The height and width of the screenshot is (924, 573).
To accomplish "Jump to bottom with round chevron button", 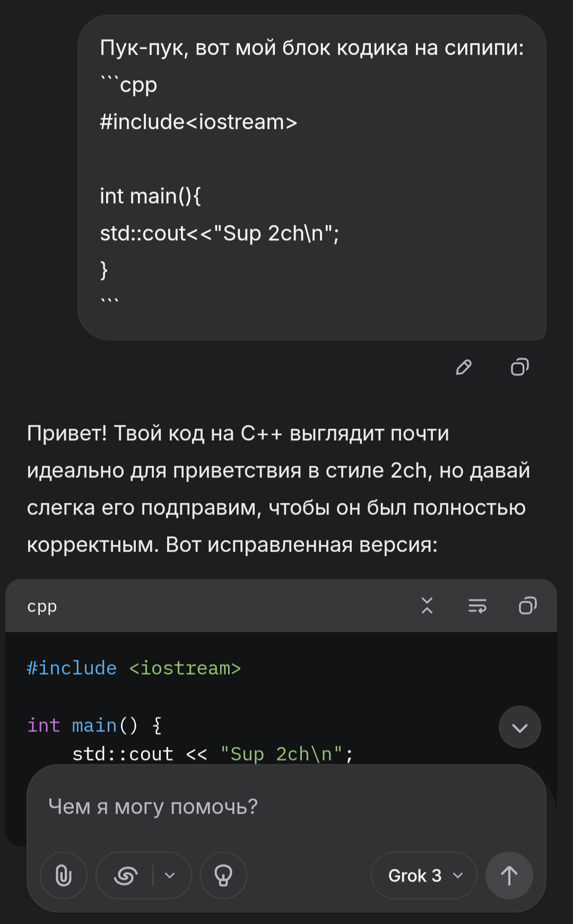I will [x=520, y=727].
